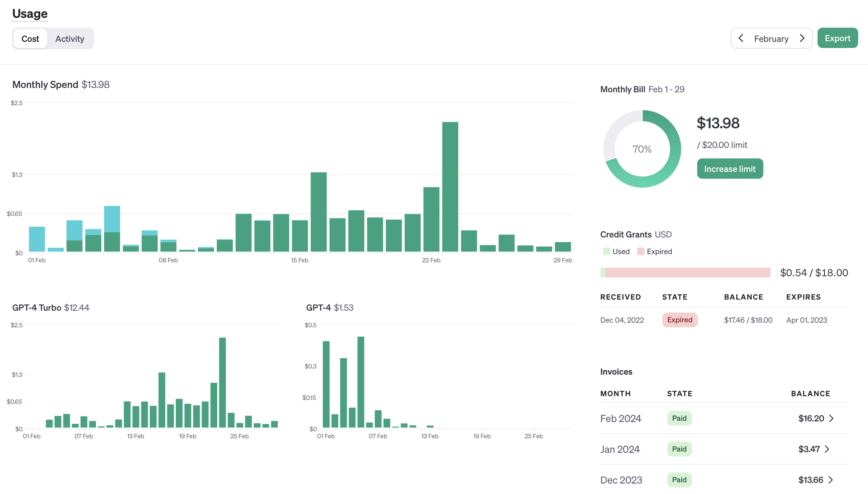Click the credit grants progress bar
The height and width of the screenshot is (494, 868).
pyautogui.click(x=685, y=273)
